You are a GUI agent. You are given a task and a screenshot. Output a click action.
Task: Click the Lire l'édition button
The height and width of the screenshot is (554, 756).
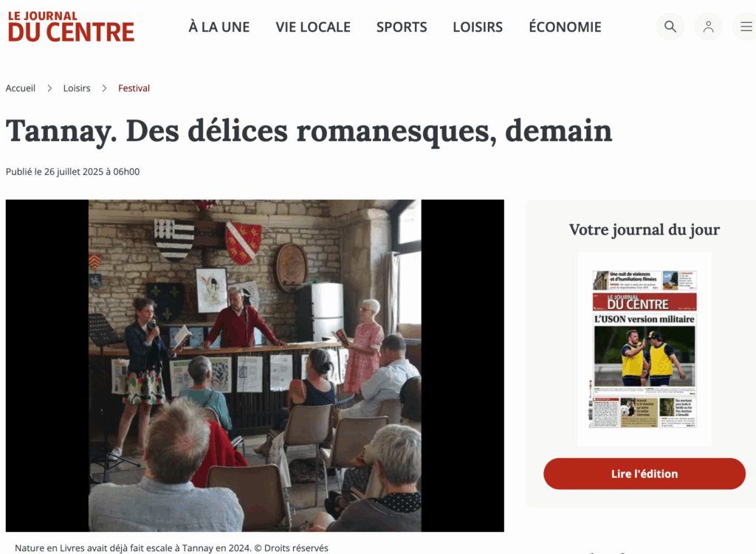click(644, 474)
